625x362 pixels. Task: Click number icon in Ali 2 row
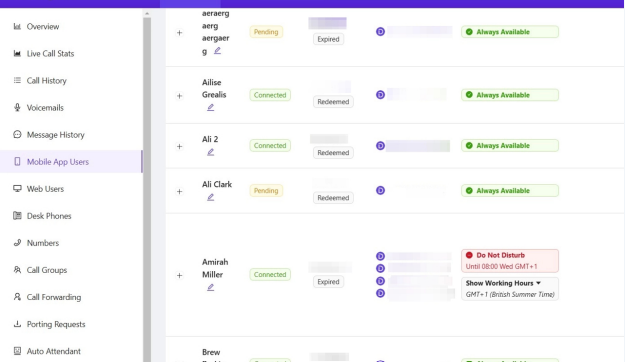[380, 146]
